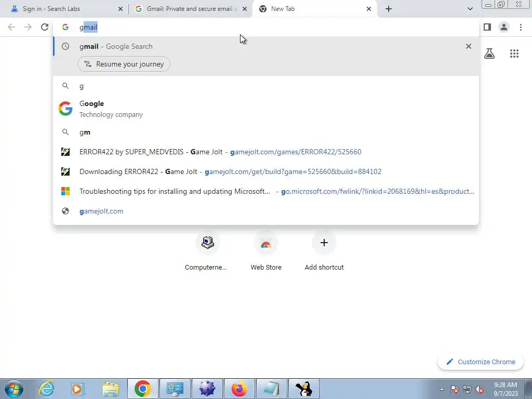The width and height of the screenshot is (532, 399).
Task: Open the Computerne... shortcut tile
Action: pyautogui.click(x=207, y=251)
